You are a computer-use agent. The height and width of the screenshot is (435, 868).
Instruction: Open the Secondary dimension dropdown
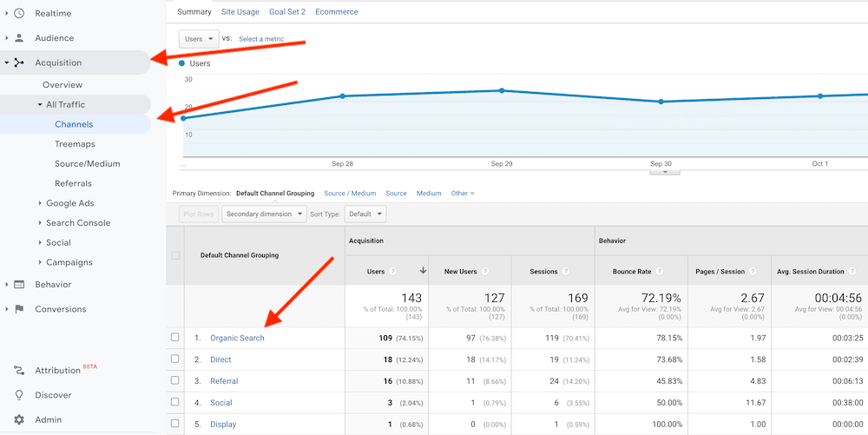coord(264,214)
